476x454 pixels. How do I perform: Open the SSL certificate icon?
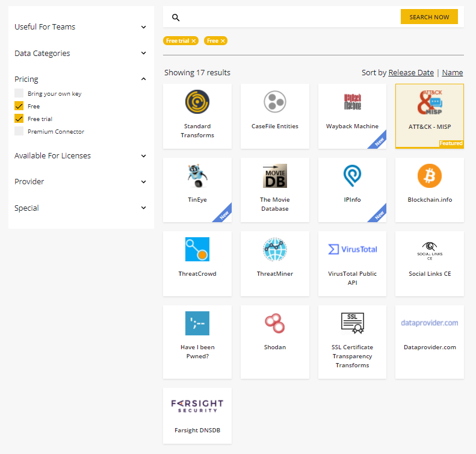(x=353, y=323)
